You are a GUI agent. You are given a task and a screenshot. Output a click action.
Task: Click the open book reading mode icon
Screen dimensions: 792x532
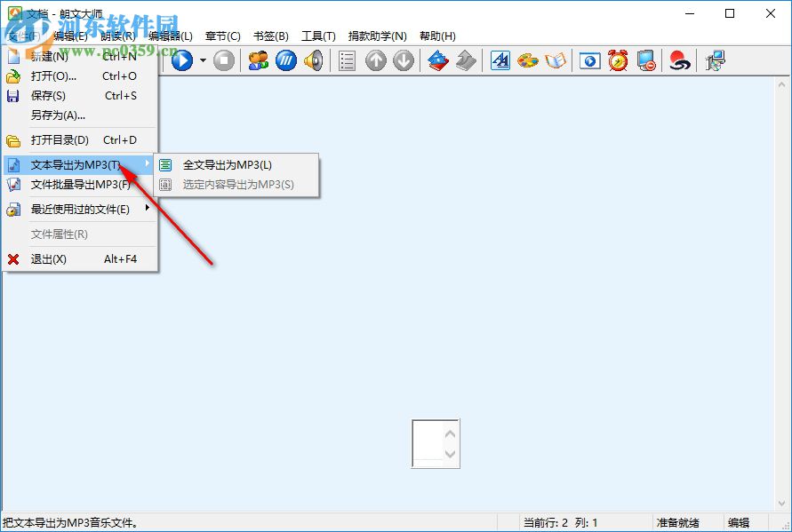(556, 60)
